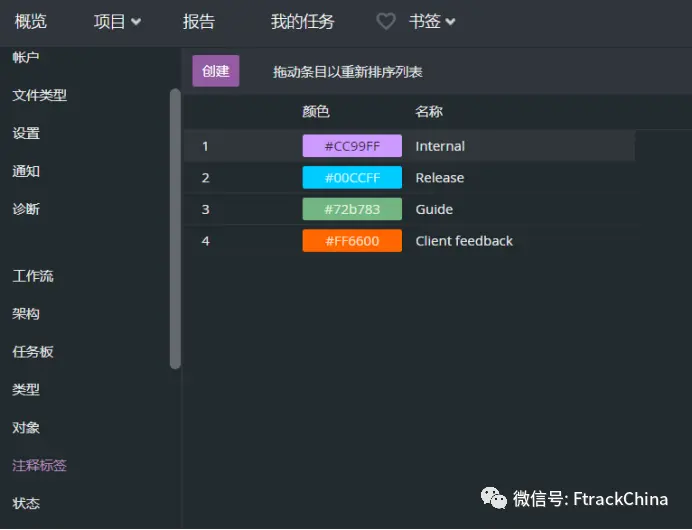Screen dimensions: 692x530
Task: Click the 颜色 column header
Action: [316, 112]
